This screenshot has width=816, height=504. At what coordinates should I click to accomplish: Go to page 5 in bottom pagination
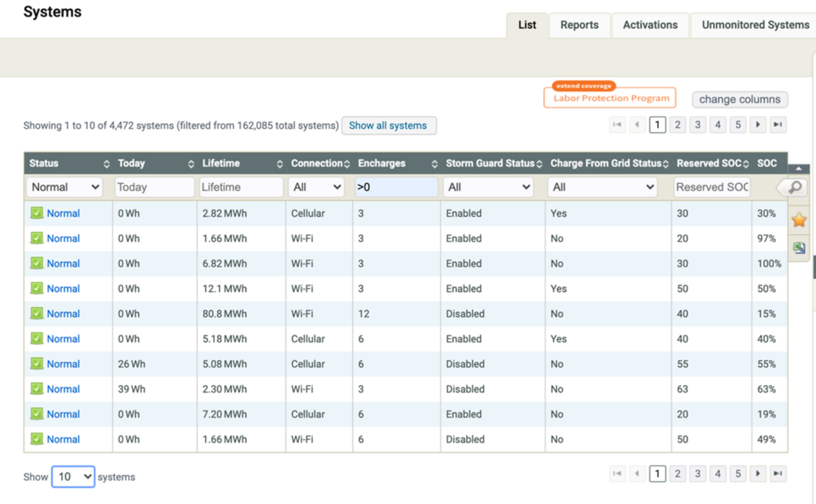(x=738, y=474)
